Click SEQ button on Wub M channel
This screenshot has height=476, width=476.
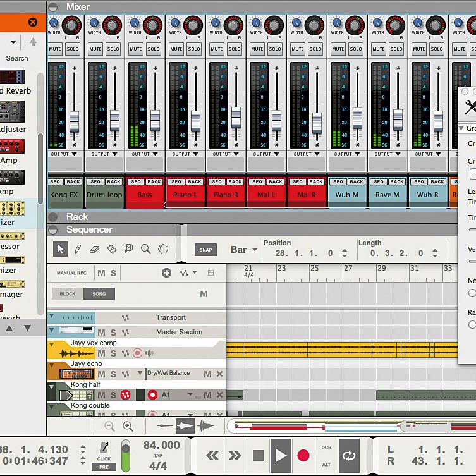tap(338, 181)
